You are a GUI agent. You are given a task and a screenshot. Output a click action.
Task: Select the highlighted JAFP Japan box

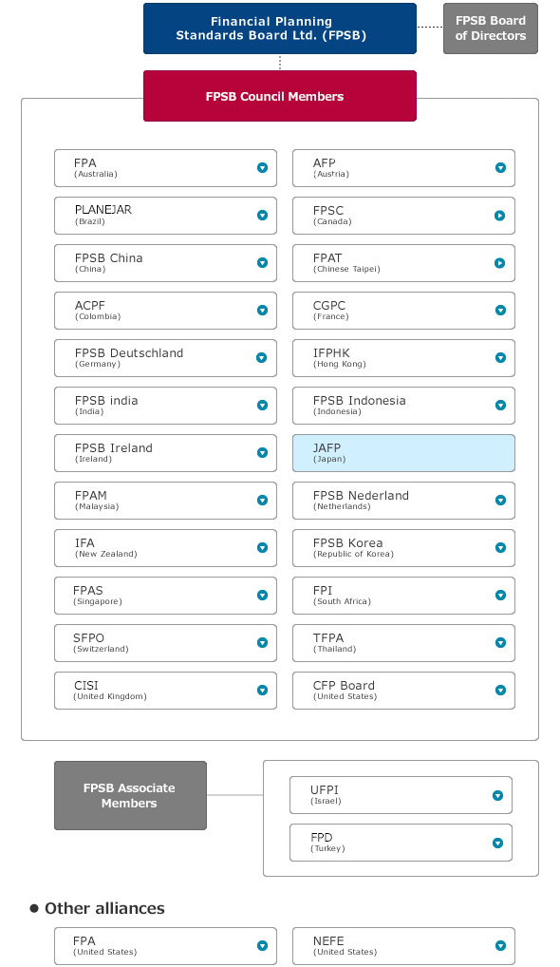[403, 453]
